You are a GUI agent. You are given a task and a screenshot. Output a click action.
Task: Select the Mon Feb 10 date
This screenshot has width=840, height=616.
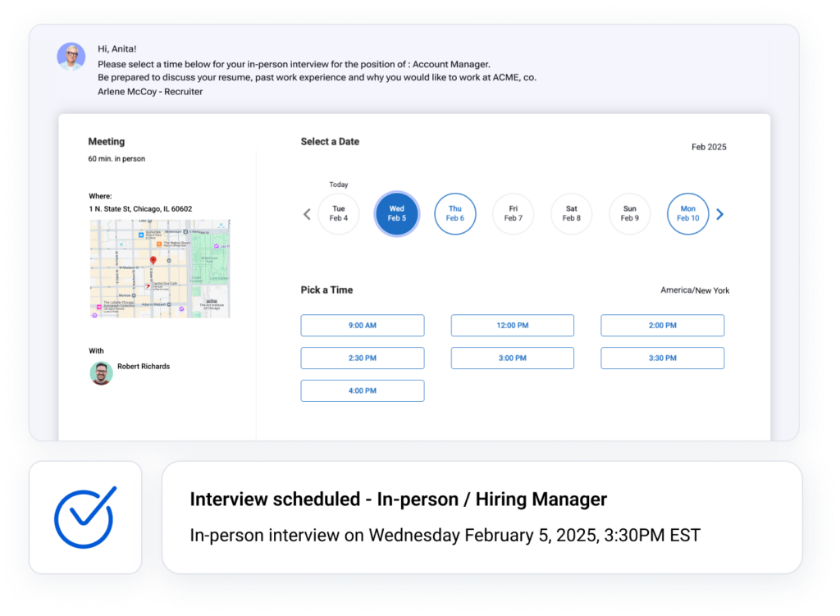(x=687, y=213)
